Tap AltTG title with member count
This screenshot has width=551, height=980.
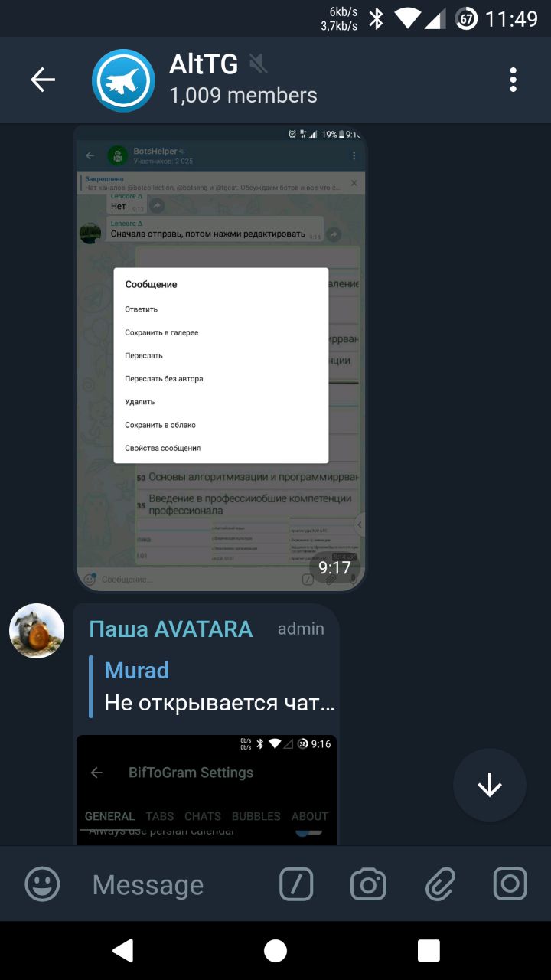point(243,79)
